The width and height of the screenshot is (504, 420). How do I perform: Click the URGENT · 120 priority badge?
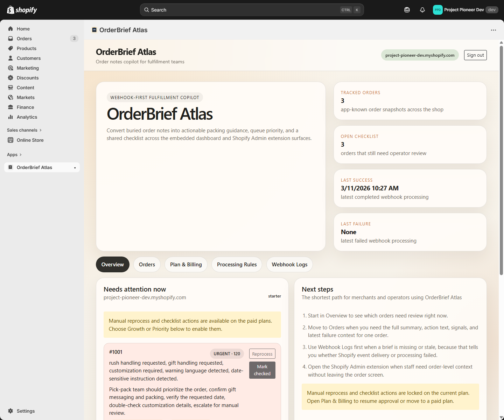tap(227, 354)
